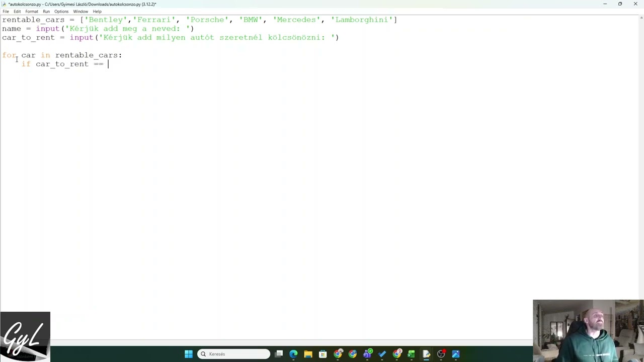Click the webcam video overlay thumbnail
Viewport: 644px width, 362px height.
(x=588, y=331)
